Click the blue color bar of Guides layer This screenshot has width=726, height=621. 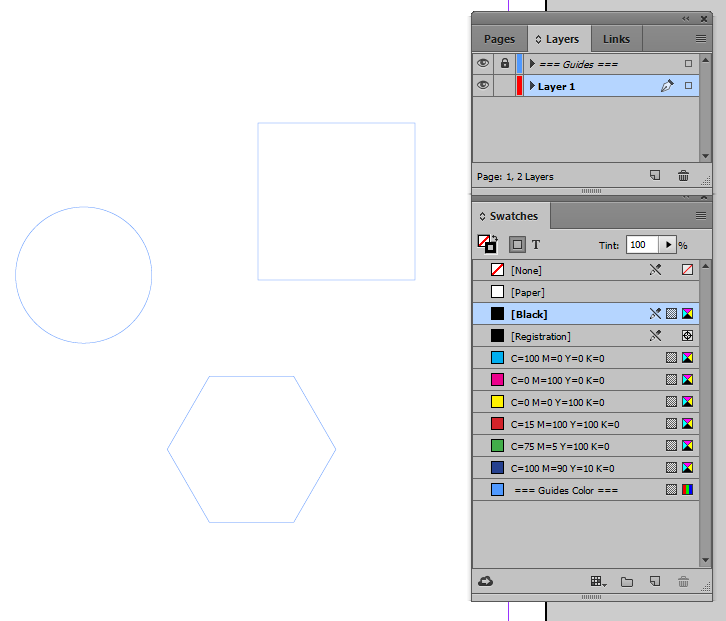pos(519,63)
